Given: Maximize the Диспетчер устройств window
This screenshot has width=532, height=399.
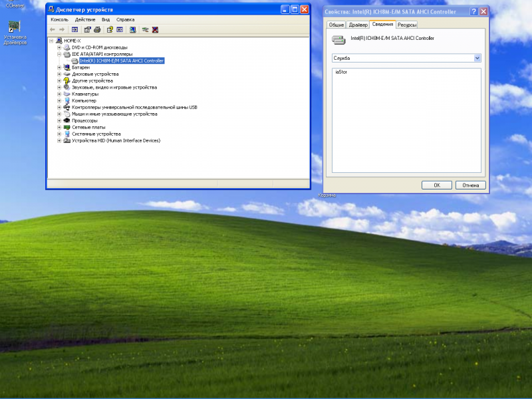Looking at the screenshot, I should coord(295,9).
